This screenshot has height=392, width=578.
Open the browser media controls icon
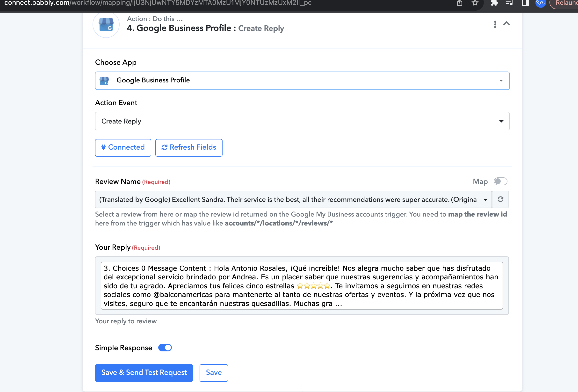pos(510,3)
